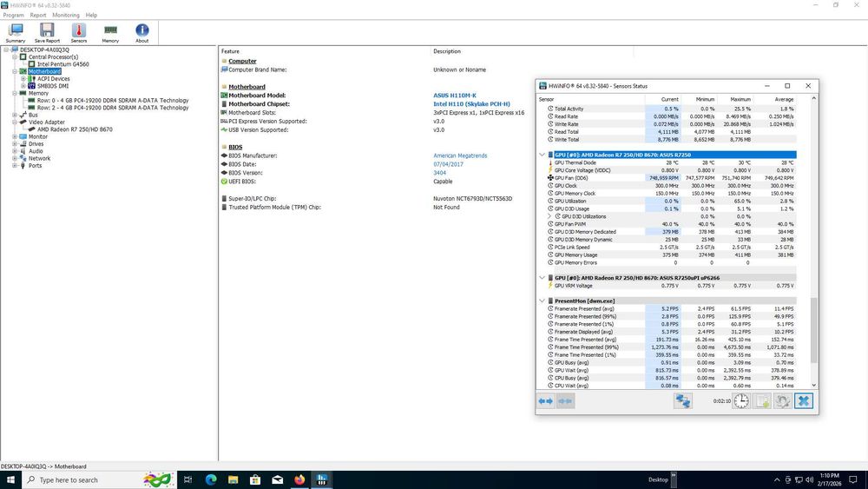
Task: Click the shrink-layout arrows in Sensors Status
Action: pos(565,401)
